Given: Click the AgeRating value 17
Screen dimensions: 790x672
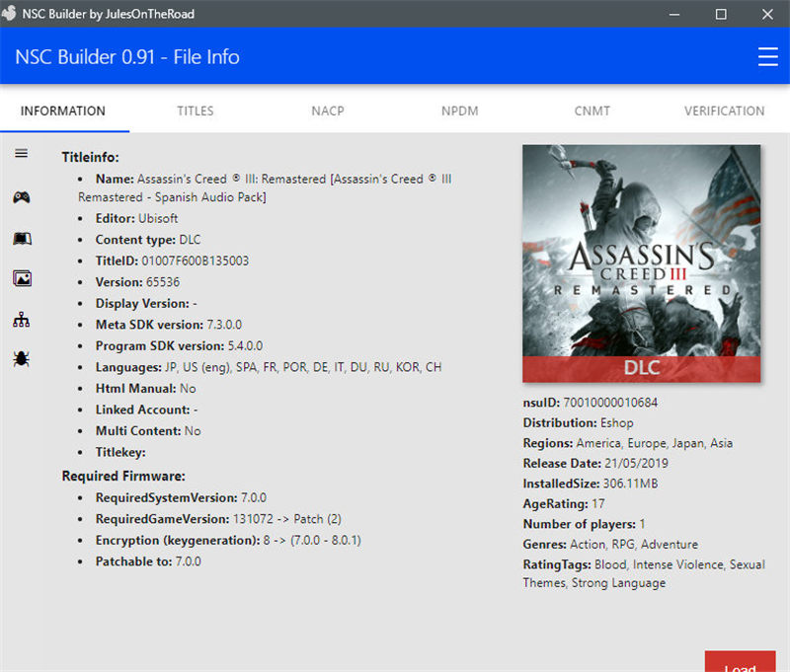Looking at the screenshot, I should click(598, 504).
